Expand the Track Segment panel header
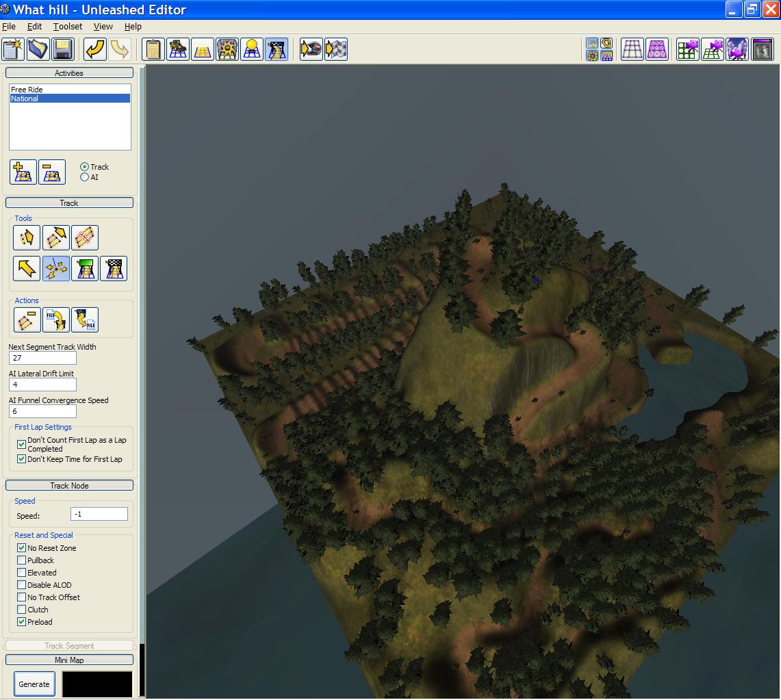 click(69, 645)
